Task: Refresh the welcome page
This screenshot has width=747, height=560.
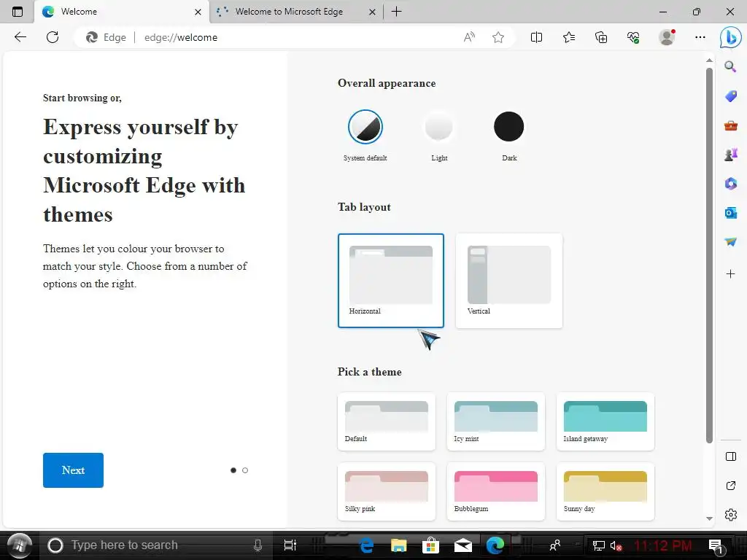Action: pos(53,37)
